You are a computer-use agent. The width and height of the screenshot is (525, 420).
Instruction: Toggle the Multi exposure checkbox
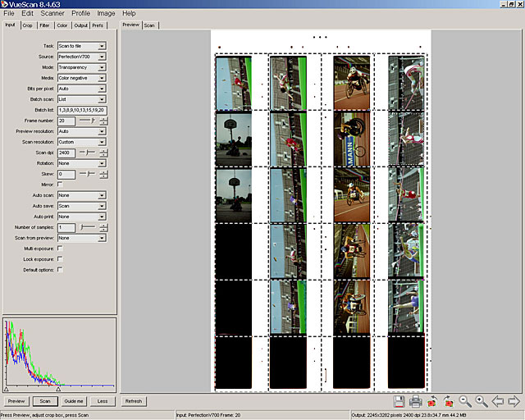tap(60, 249)
